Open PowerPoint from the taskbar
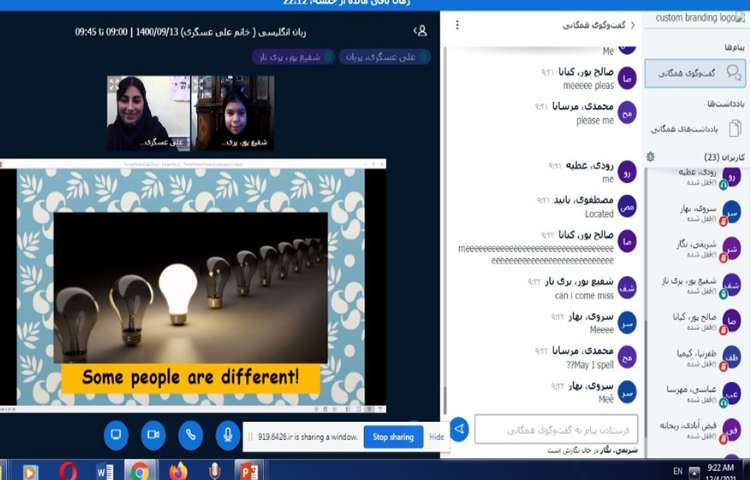Screen dimensions: 750x480 pos(246,470)
